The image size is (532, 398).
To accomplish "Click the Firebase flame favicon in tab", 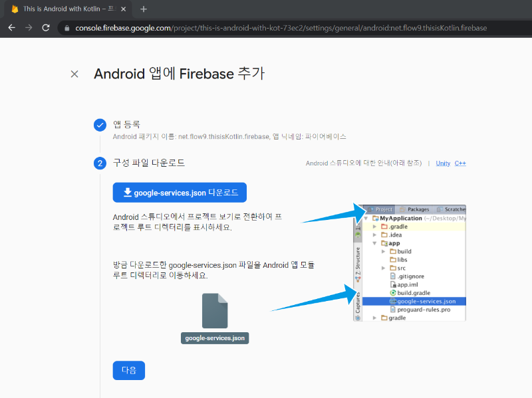I will coord(15,9).
